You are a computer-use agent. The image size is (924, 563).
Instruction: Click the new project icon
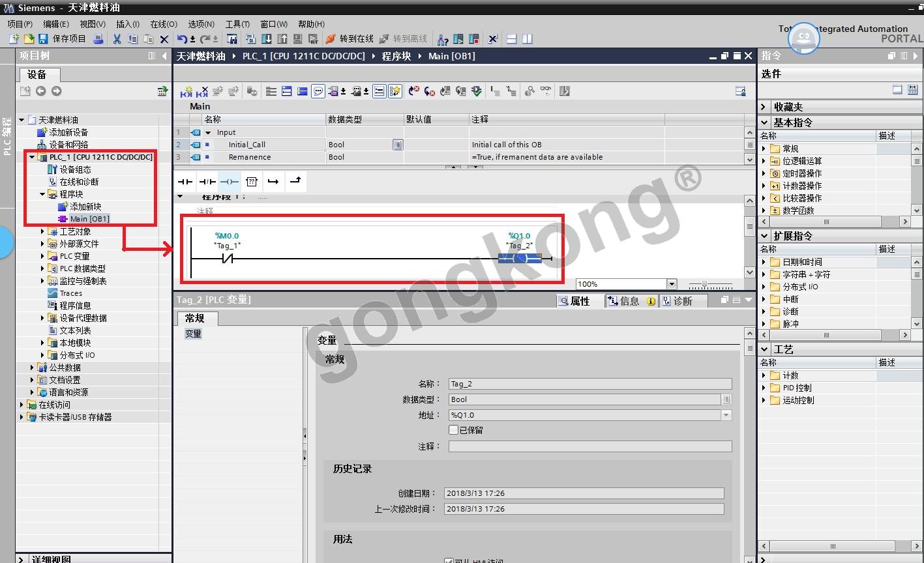pyautogui.click(x=14, y=39)
